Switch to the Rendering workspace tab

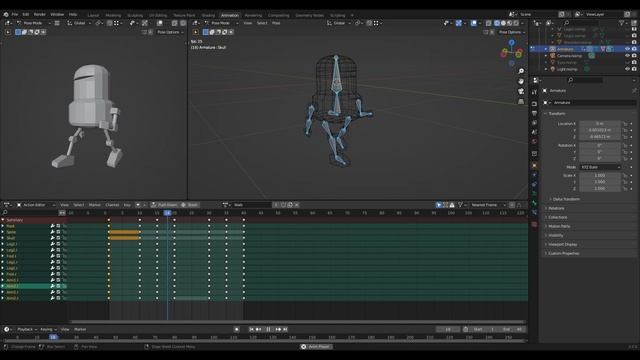point(253,16)
